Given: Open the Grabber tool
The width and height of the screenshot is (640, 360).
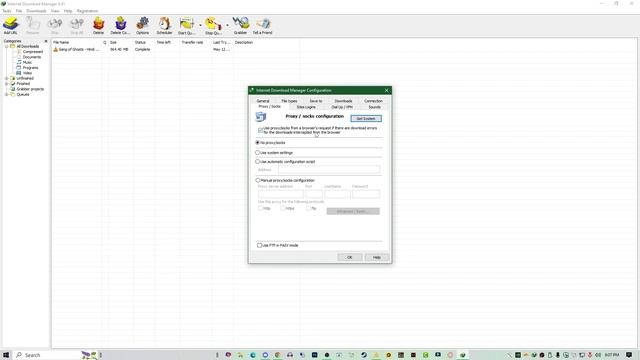Looking at the screenshot, I should (240, 25).
